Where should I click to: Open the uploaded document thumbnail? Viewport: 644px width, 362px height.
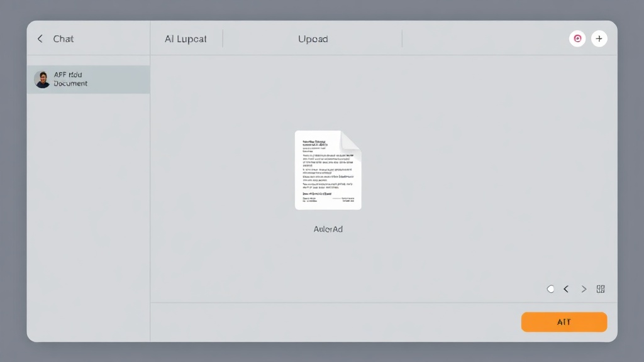(328, 170)
